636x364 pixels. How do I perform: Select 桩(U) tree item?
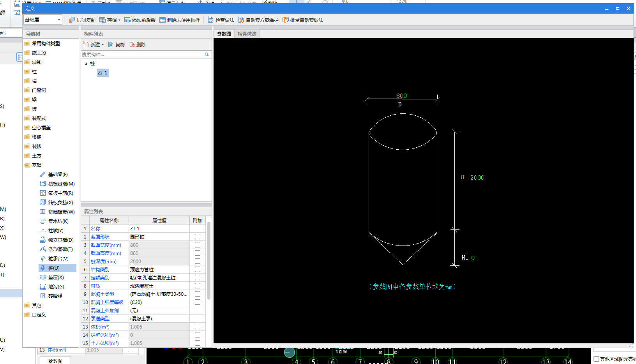[x=57, y=268]
